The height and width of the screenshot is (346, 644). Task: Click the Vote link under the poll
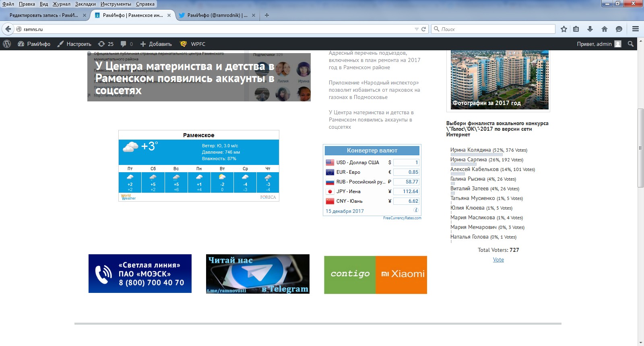coord(498,259)
